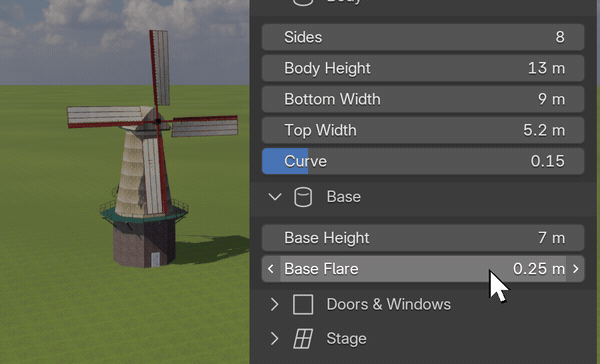Click the Base Flare value field
This screenshot has width=600, height=364.
[x=423, y=269]
